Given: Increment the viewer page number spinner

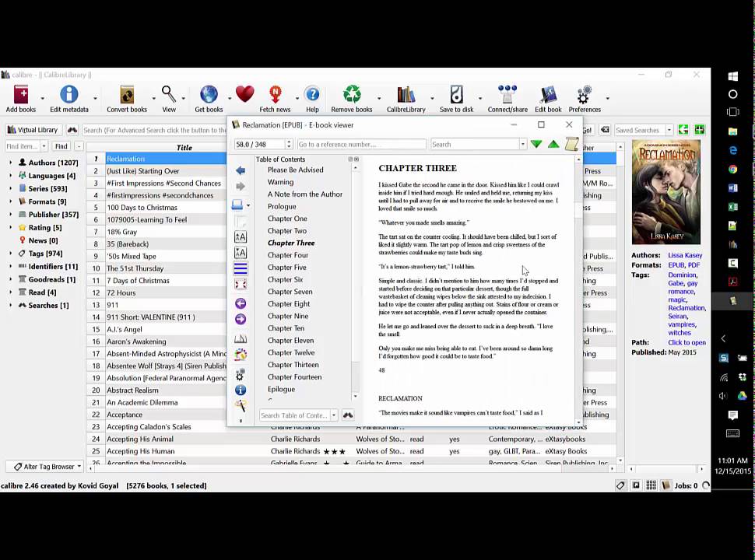Looking at the screenshot, I should coord(289,142).
